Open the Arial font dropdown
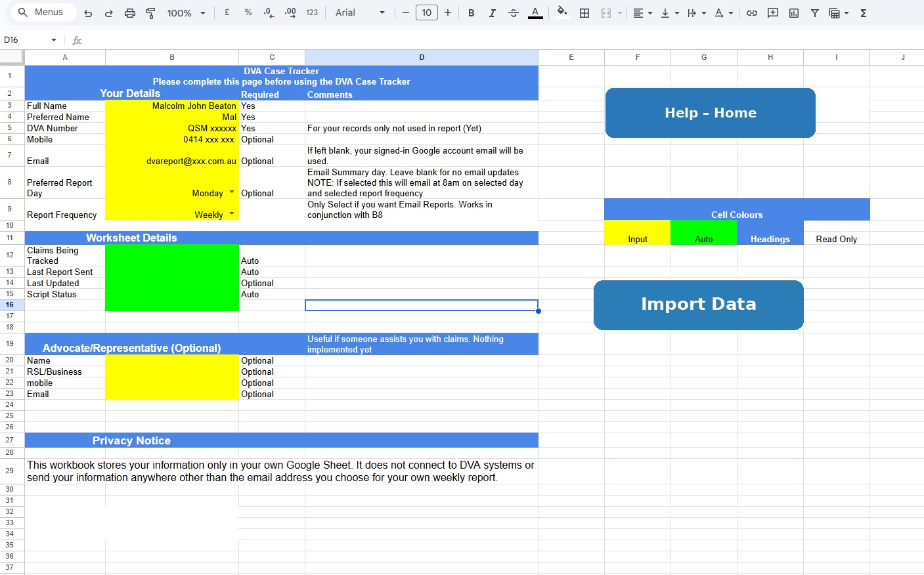 pyautogui.click(x=360, y=12)
